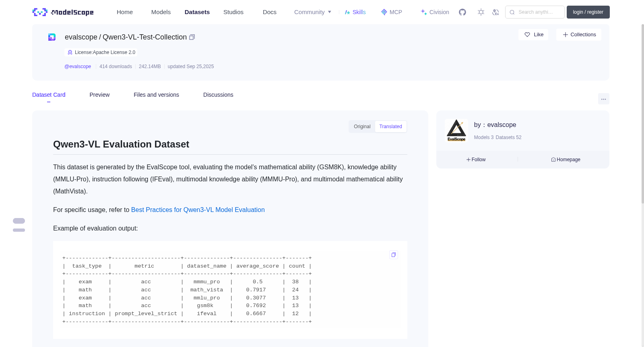This screenshot has width=644, height=347.
Task: Open the MCP navigation link
Action: [x=391, y=12]
